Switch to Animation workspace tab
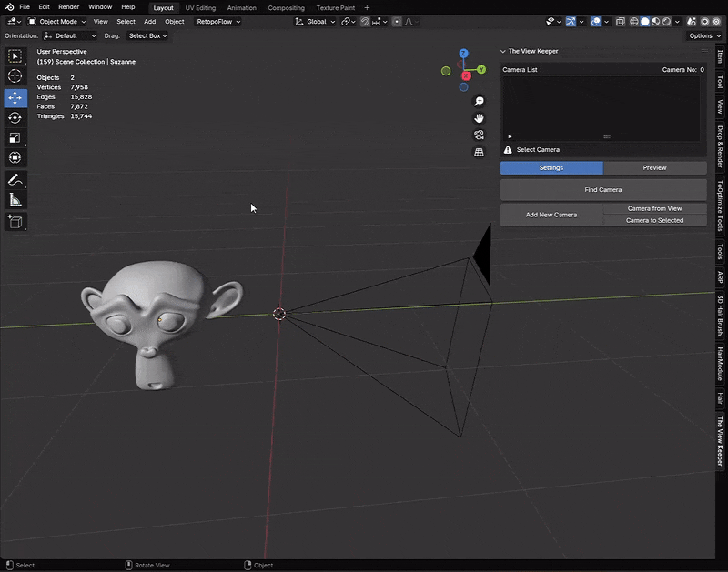The width and height of the screenshot is (728, 572). click(x=241, y=8)
